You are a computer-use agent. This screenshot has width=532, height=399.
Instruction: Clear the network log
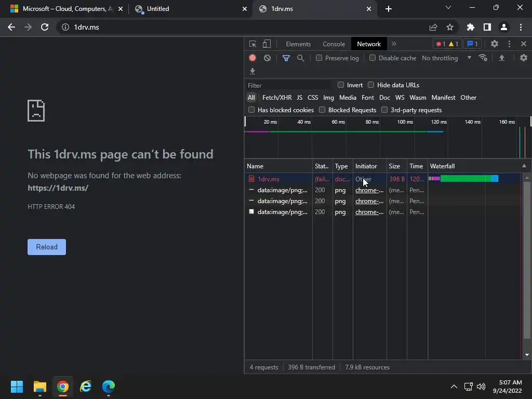coord(268,58)
